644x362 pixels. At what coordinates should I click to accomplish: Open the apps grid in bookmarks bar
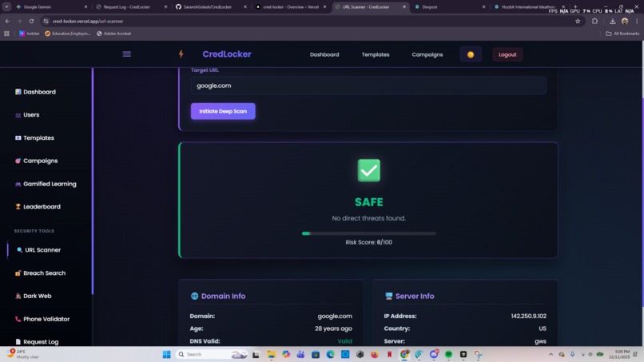pyautogui.click(x=6, y=34)
